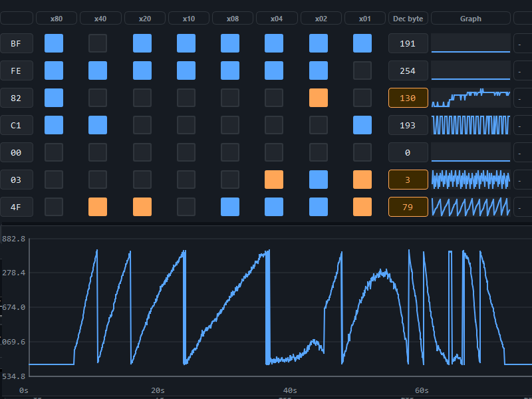Click the 40s mark on the chart time axis
Image resolution: width=532 pixels, height=399 pixels.
(x=290, y=390)
